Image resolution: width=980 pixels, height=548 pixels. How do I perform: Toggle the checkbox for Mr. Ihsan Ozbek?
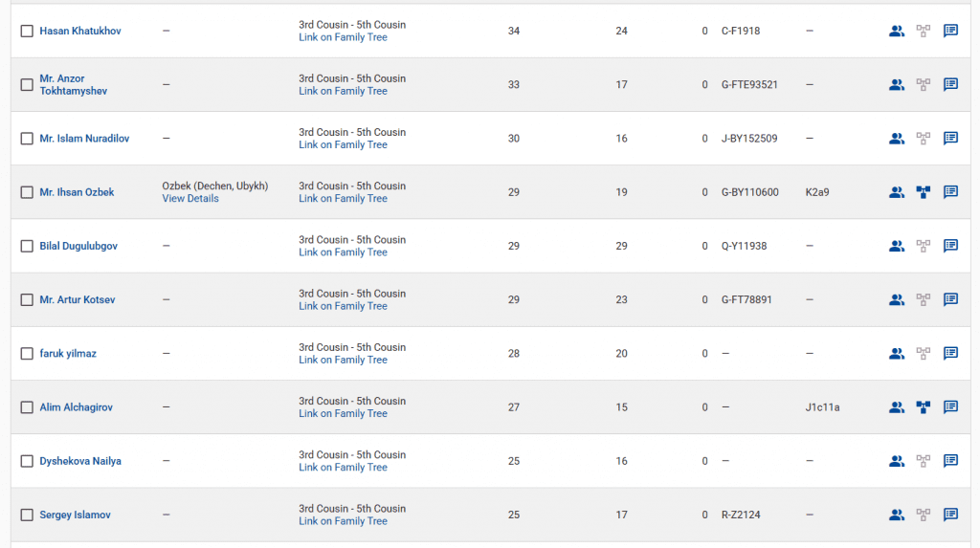tap(27, 192)
